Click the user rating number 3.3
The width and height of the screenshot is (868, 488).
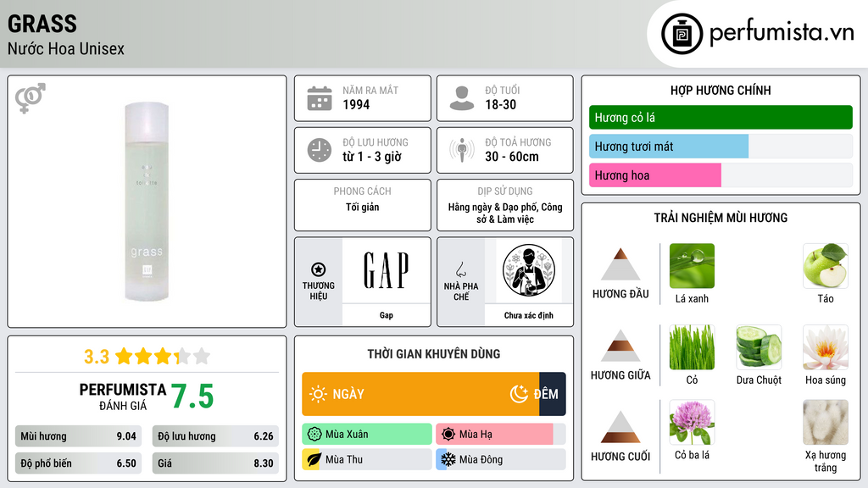point(97,357)
